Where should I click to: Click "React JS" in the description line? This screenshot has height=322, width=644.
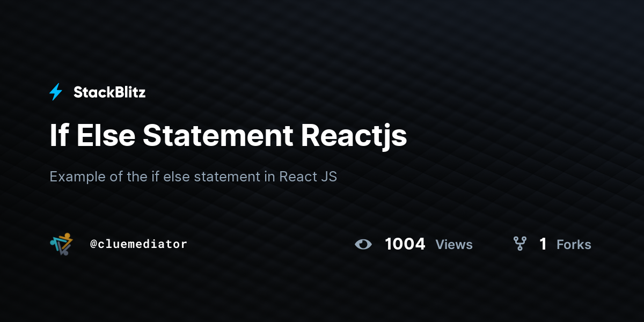coord(308,177)
